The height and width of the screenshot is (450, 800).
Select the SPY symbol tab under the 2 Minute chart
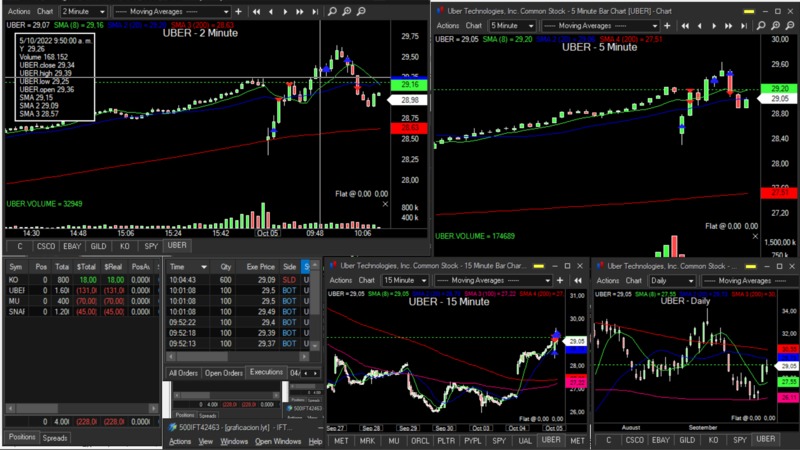coord(152,245)
